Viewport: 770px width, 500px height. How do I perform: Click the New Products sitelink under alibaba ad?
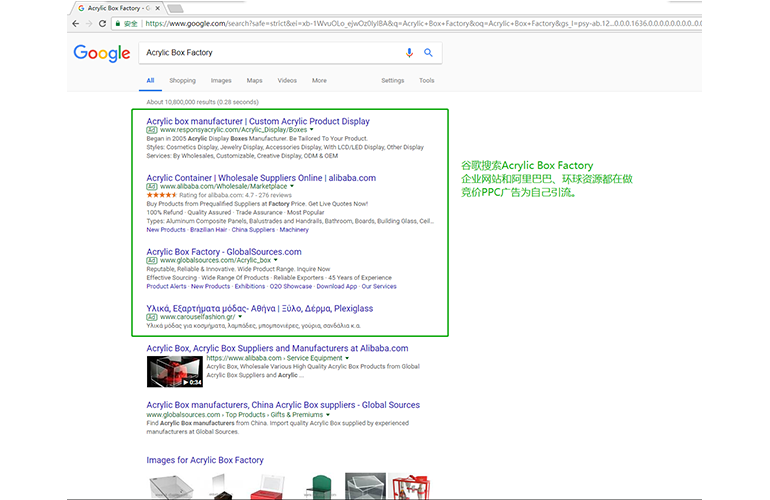click(166, 230)
